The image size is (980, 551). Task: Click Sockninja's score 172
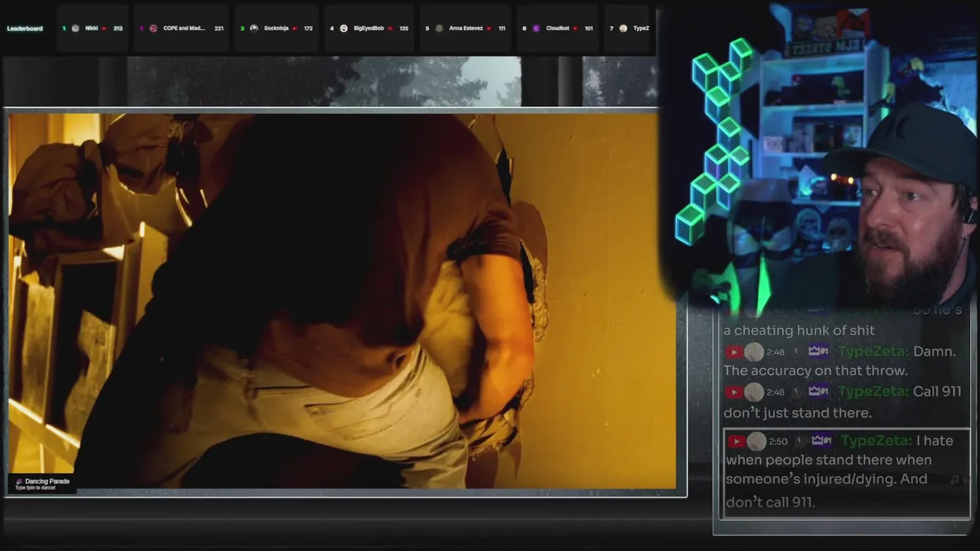coord(308,28)
